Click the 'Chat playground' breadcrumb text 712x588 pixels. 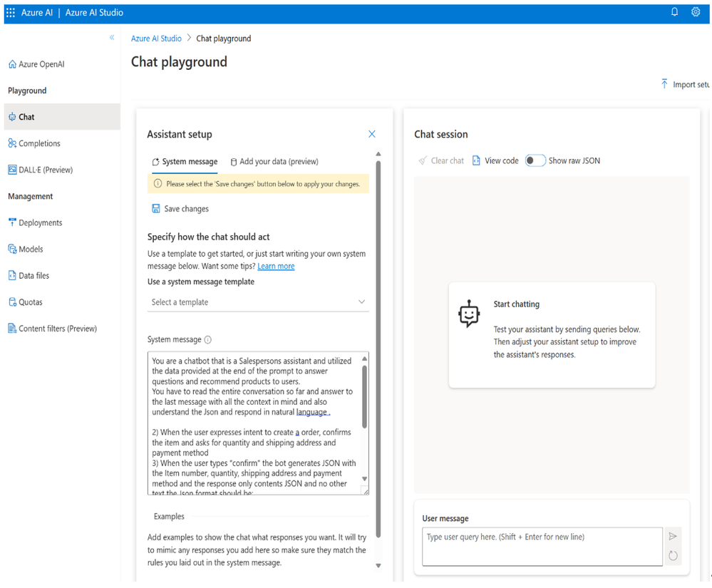pyautogui.click(x=223, y=38)
